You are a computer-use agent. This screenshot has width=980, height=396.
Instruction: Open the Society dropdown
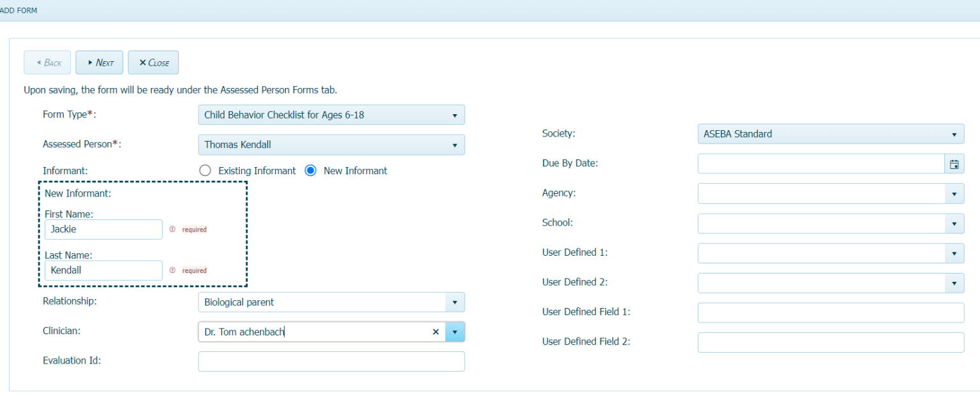(954, 134)
